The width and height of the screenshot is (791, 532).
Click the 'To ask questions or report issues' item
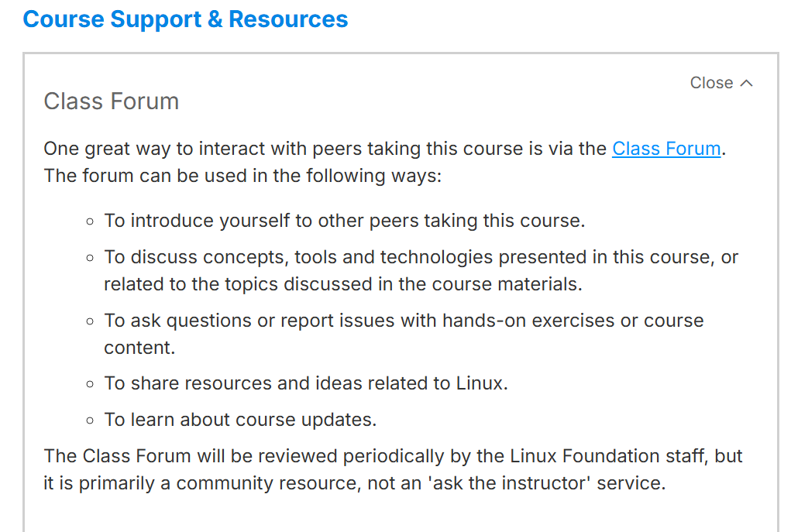coord(404,334)
